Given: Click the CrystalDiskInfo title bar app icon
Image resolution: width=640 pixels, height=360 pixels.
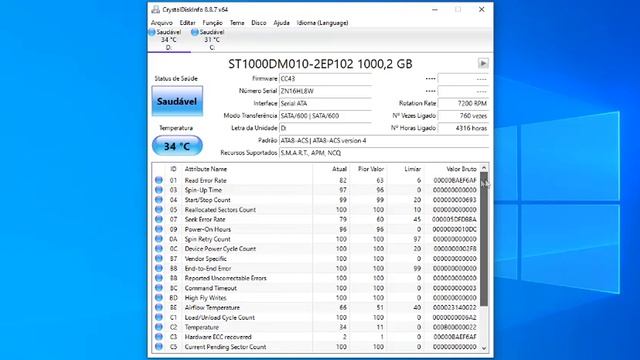Looking at the screenshot, I should pos(155,9).
